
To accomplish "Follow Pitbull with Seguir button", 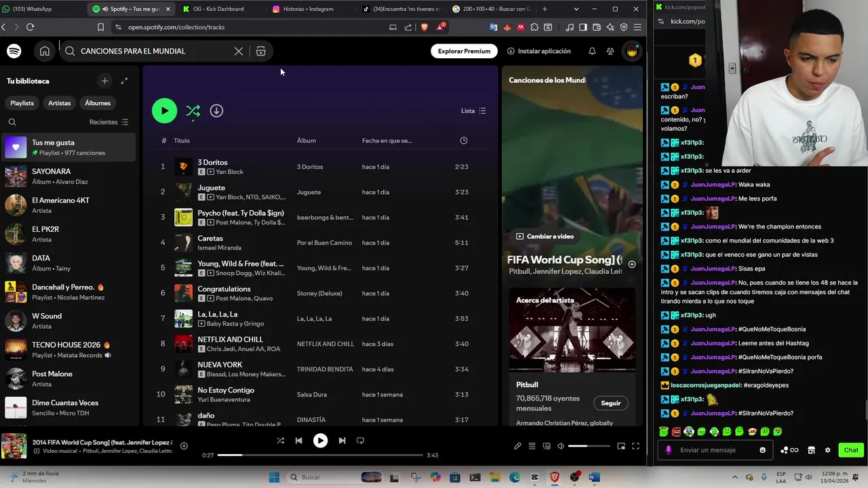I will [610, 403].
